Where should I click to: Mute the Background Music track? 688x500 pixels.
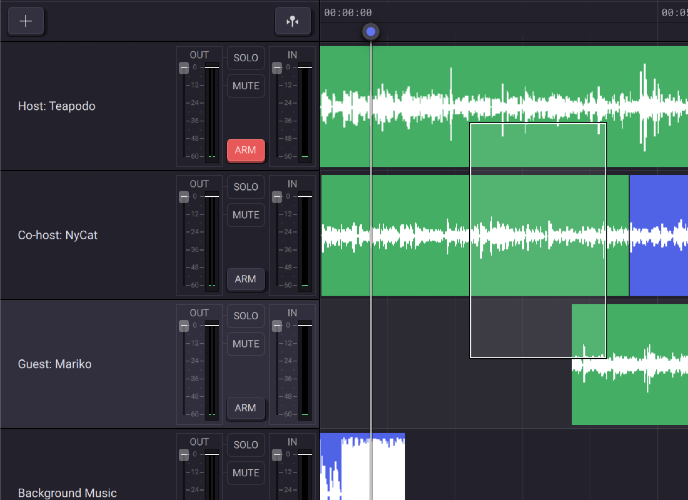246,473
